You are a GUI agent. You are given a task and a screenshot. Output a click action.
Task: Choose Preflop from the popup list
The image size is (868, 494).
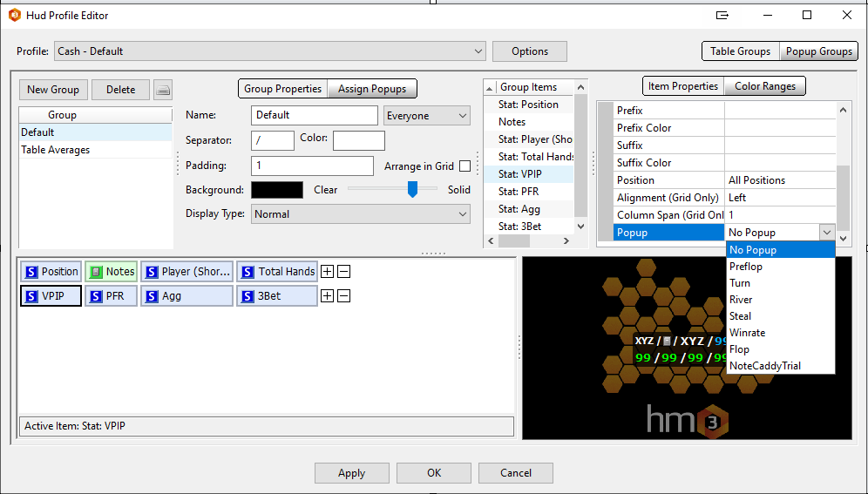coord(780,267)
